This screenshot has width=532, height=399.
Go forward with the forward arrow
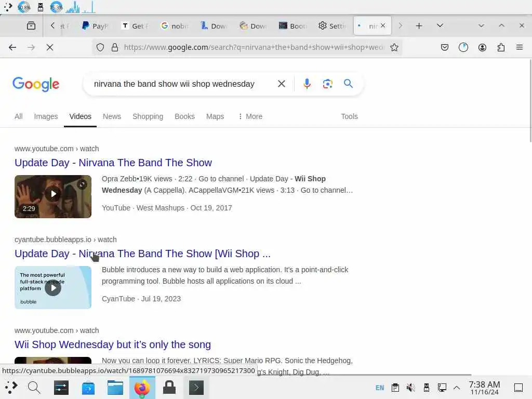click(x=31, y=47)
